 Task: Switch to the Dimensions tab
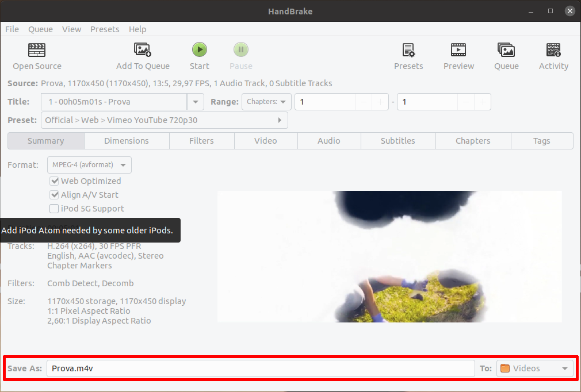click(x=127, y=141)
